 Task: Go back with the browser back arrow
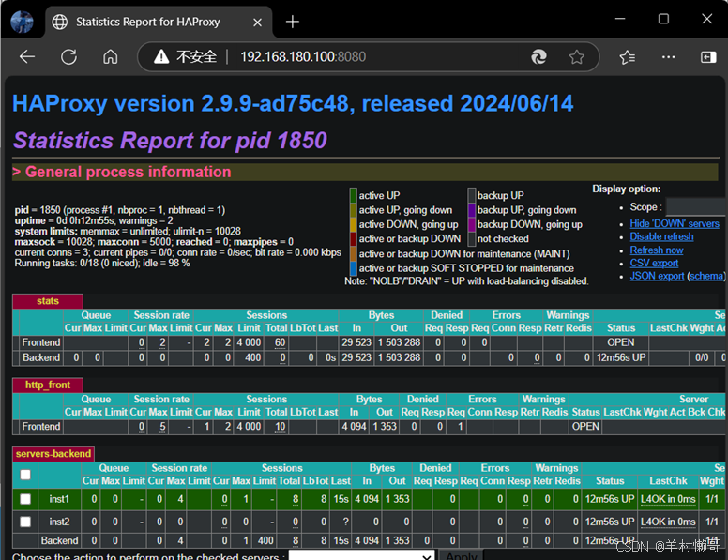pyautogui.click(x=27, y=56)
